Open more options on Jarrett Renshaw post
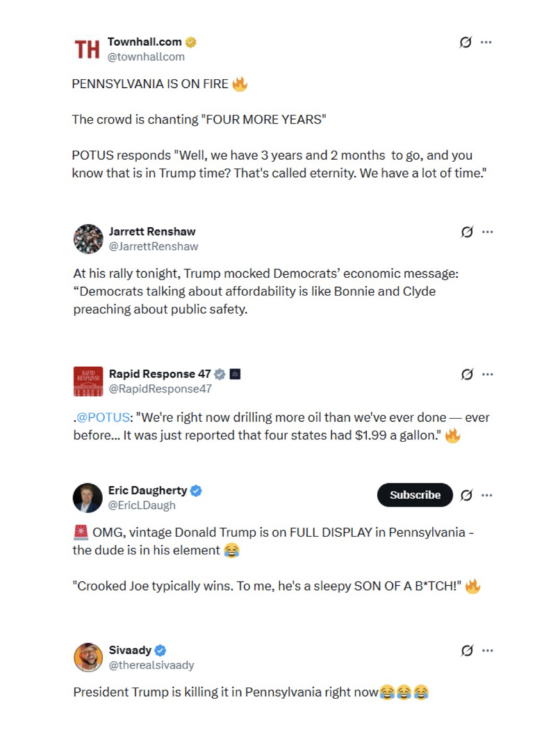This screenshot has width=560, height=753. pos(488,232)
